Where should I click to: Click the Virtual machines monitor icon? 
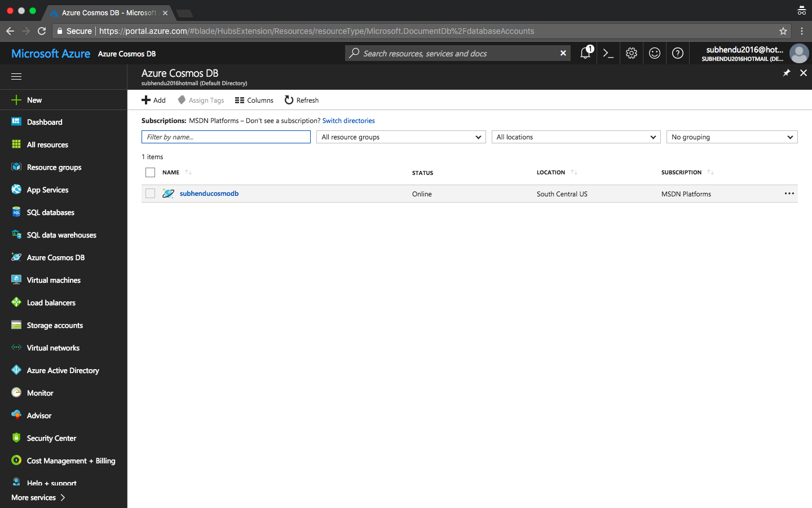tap(16, 280)
